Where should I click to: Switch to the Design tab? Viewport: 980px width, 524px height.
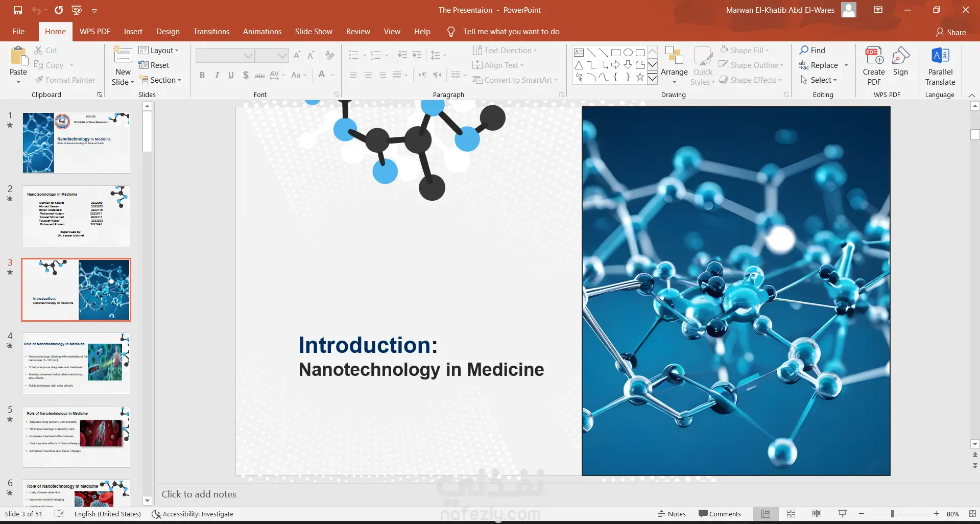pyautogui.click(x=168, y=32)
